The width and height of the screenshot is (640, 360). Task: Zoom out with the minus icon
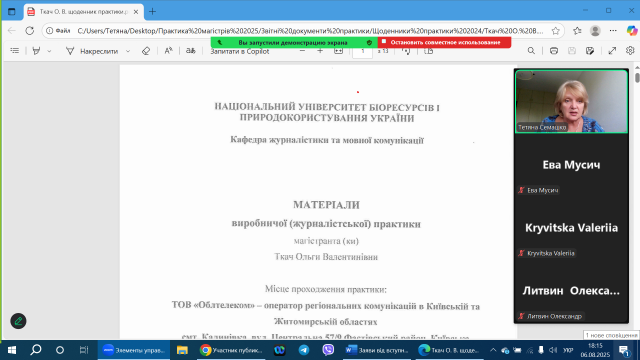[x=302, y=51]
